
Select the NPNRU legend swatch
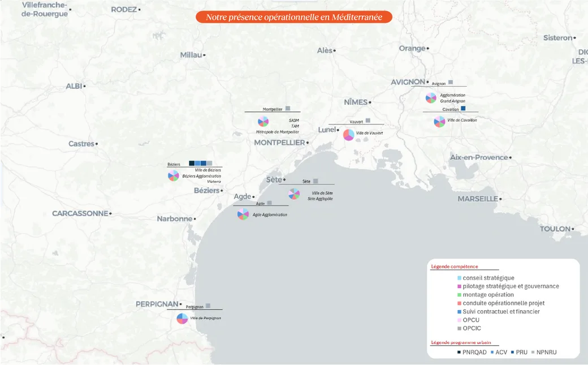[x=533, y=352]
